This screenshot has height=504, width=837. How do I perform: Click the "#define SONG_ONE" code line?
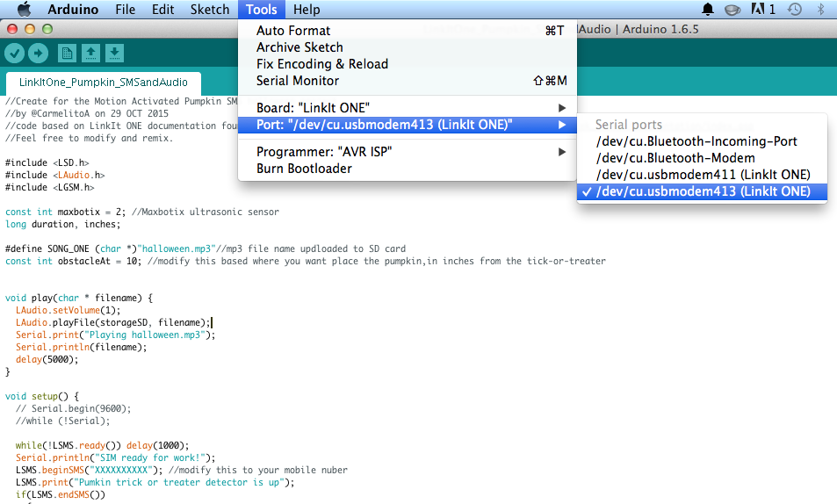(x=205, y=248)
